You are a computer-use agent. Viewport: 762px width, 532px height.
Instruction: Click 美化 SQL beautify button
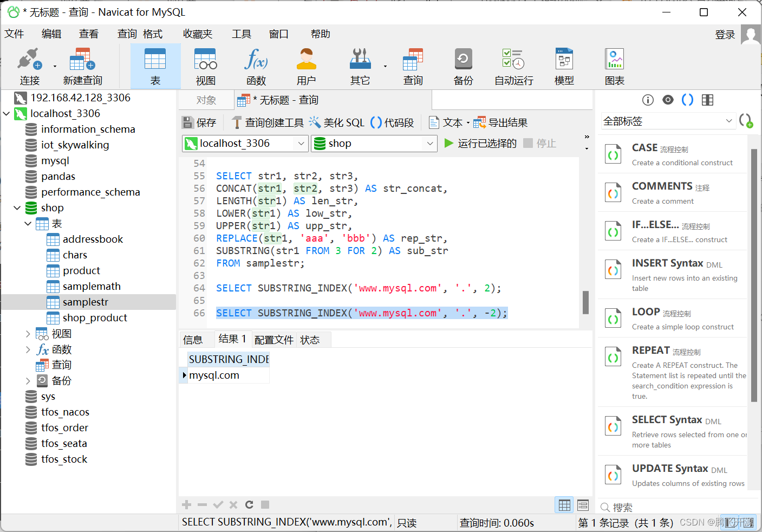337,122
